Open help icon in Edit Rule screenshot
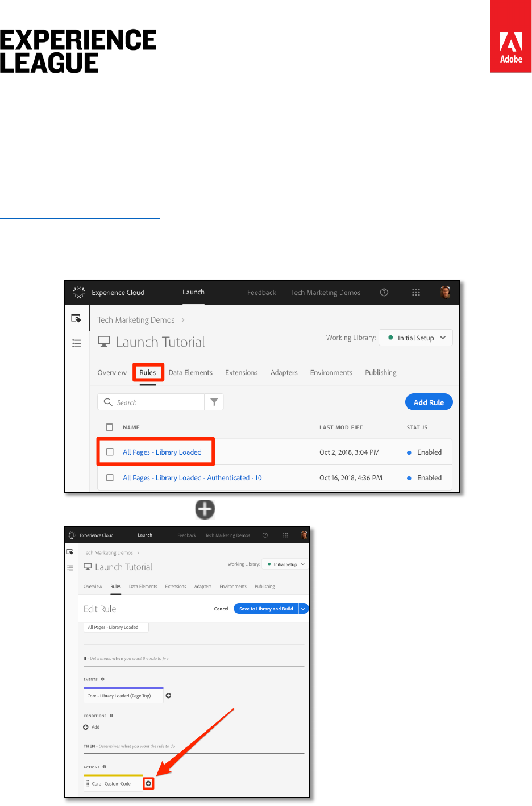Screen dimensions: 532x806 tap(265, 535)
